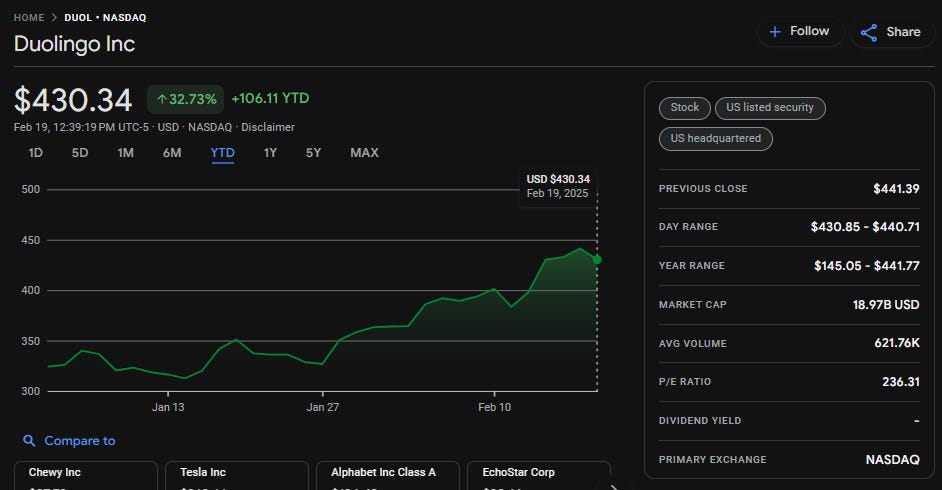Image resolution: width=942 pixels, height=490 pixels.
Task: Click the breadcrumb chevron after HOME
Action: point(54,17)
